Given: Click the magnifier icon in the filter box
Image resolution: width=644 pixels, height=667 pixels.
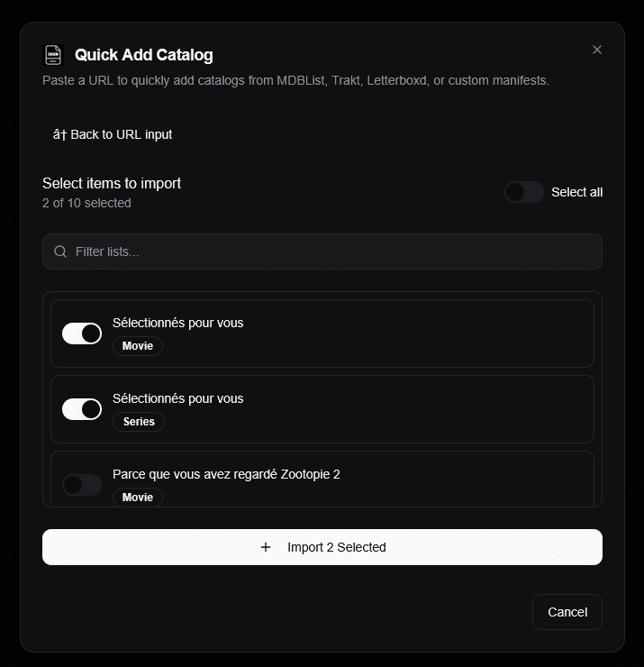Looking at the screenshot, I should (x=60, y=251).
